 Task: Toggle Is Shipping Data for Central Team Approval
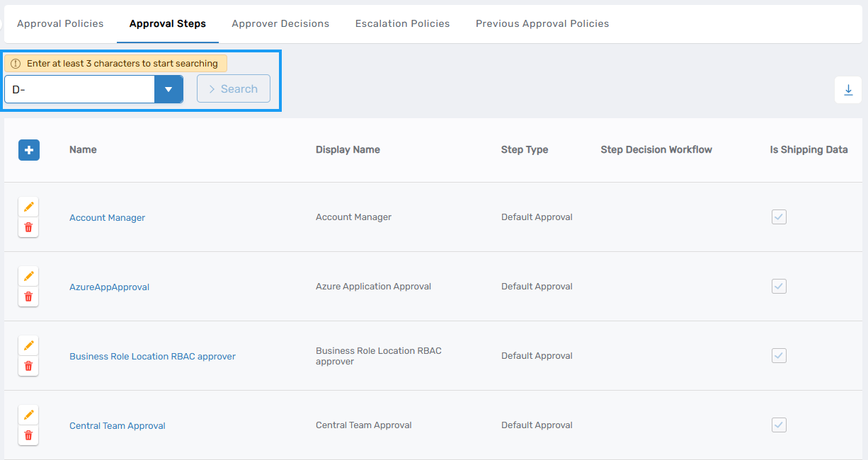click(x=779, y=425)
